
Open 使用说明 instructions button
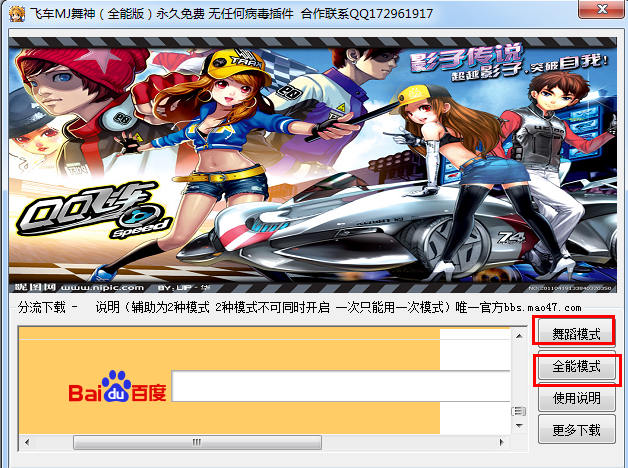(x=576, y=398)
